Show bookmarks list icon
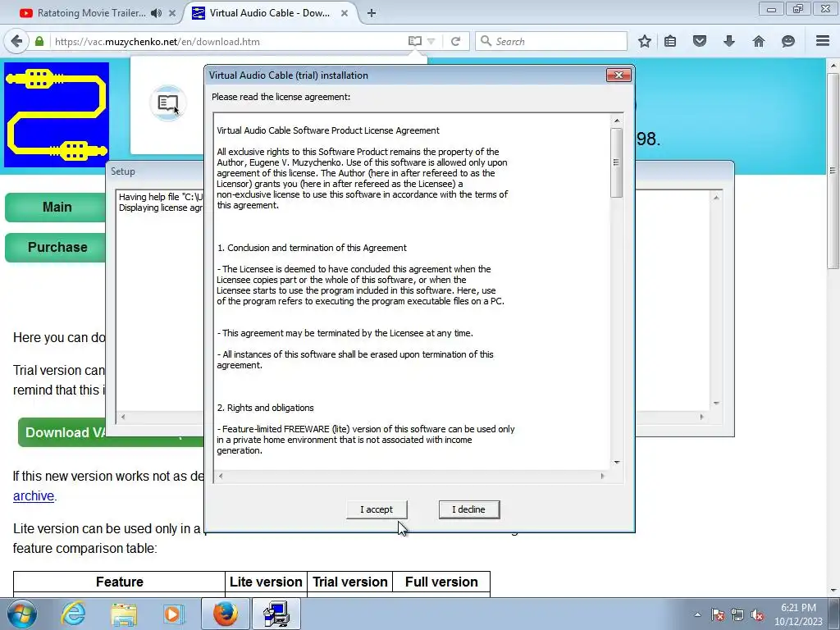This screenshot has width=840, height=630. click(670, 41)
